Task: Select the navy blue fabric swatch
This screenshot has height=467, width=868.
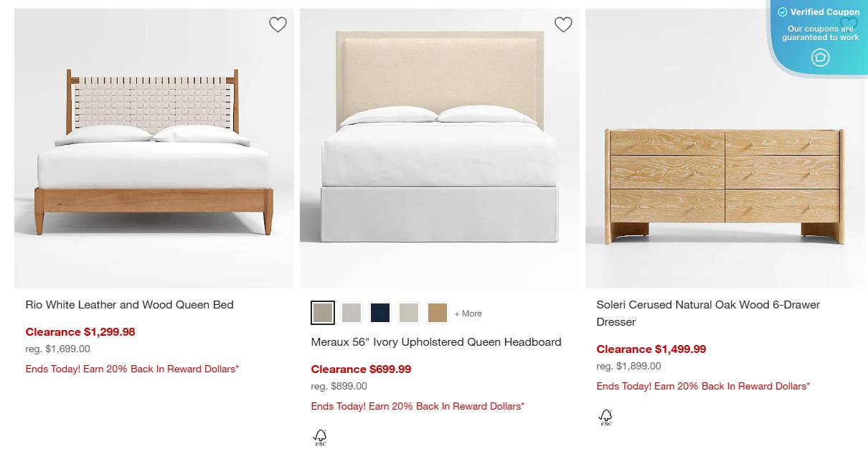Action: click(380, 312)
